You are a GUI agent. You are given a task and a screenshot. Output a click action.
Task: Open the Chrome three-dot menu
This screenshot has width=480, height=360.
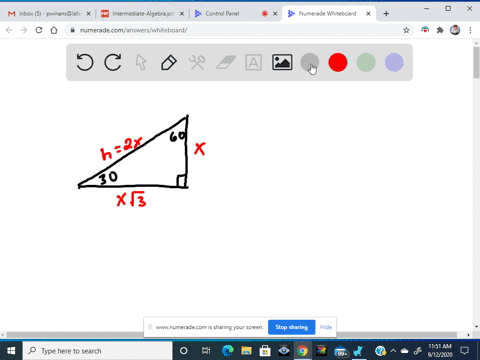pyautogui.click(x=470, y=30)
